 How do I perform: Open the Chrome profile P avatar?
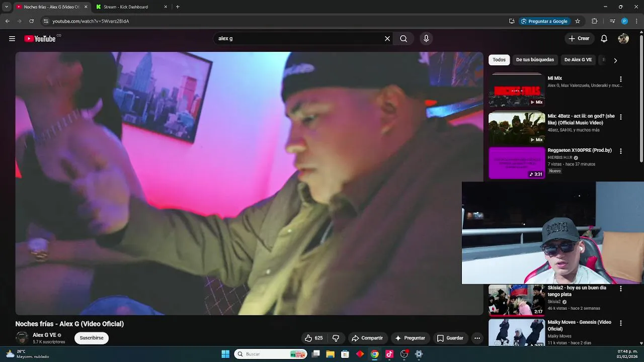(x=624, y=21)
